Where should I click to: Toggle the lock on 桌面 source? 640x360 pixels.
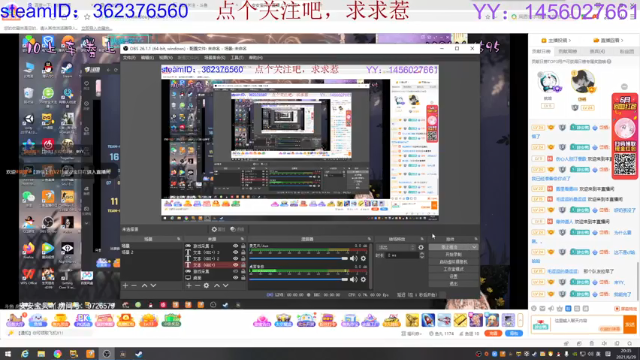[243, 278]
